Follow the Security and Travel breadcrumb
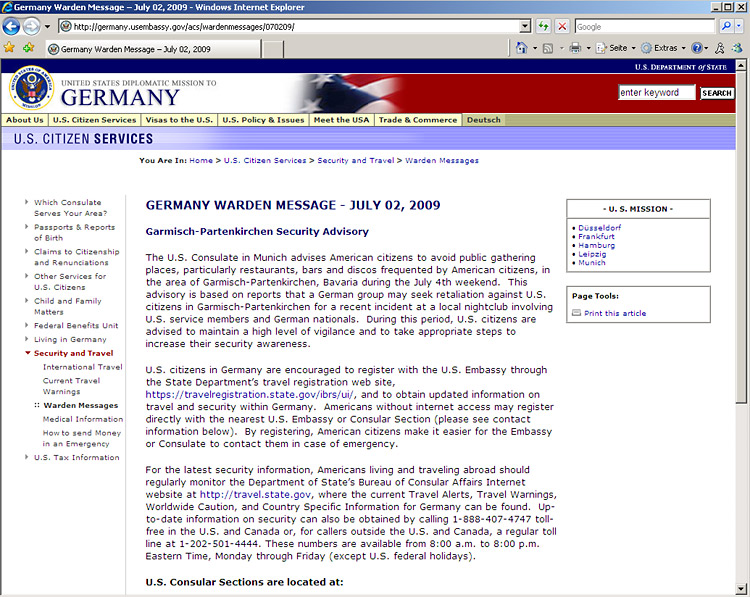The height and width of the screenshot is (597, 750). [x=356, y=161]
